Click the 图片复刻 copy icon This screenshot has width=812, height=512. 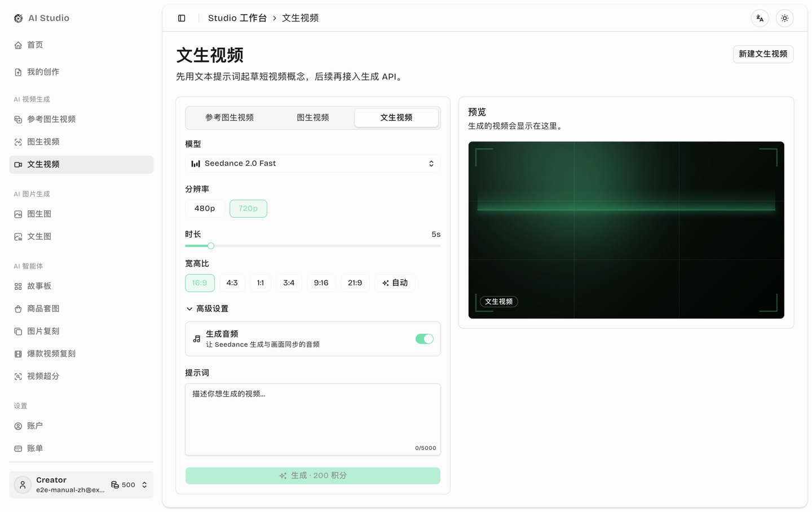coord(18,332)
